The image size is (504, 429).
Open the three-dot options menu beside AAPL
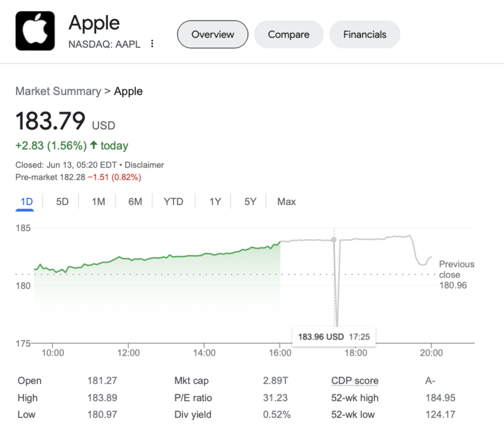[152, 43]
